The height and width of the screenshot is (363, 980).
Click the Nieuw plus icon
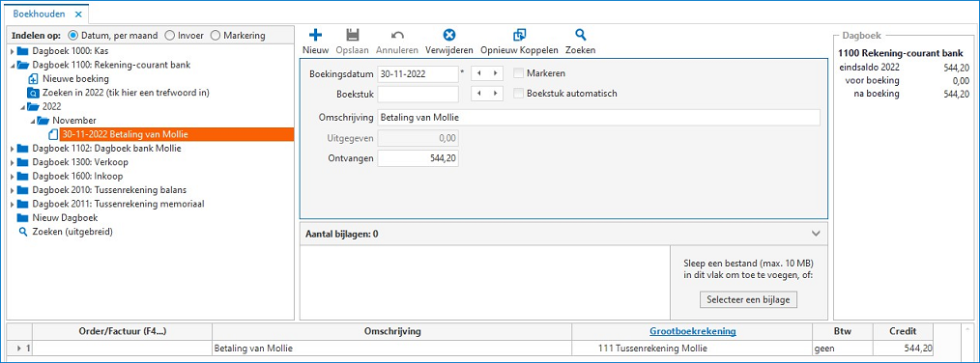[x=316, y=36]
